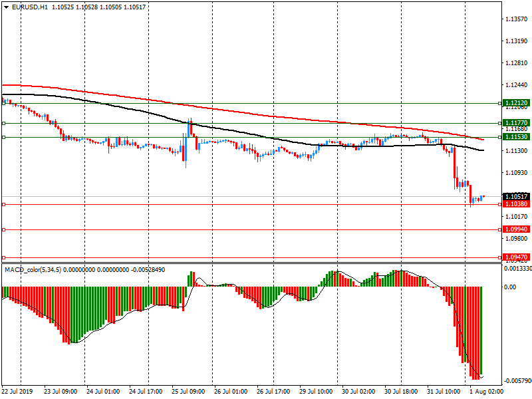This screenshot has height=399, width=532.
Task: Click the 22 Jul 2019 date label
Action: 17,392
